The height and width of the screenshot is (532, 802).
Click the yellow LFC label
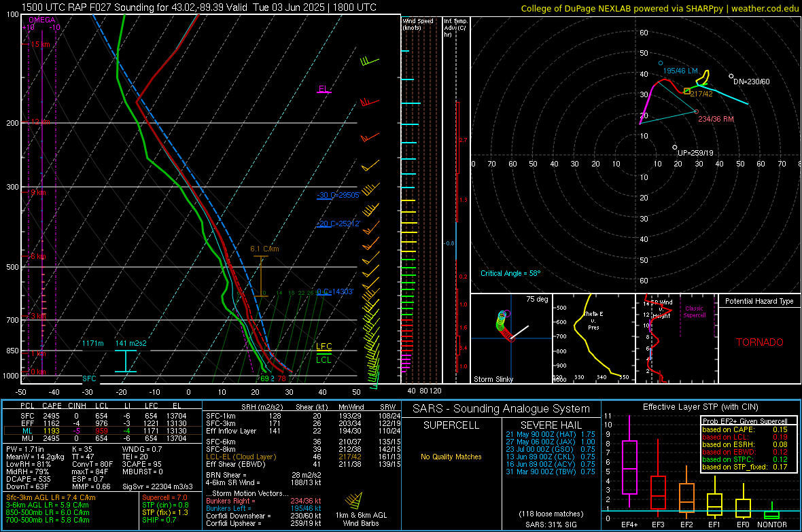tap(324, 347)
